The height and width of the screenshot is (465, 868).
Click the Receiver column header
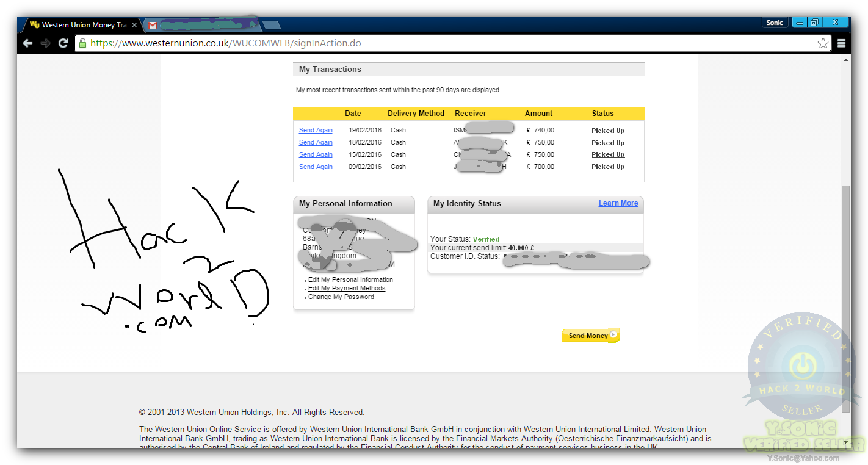click(x=471, y=114)
